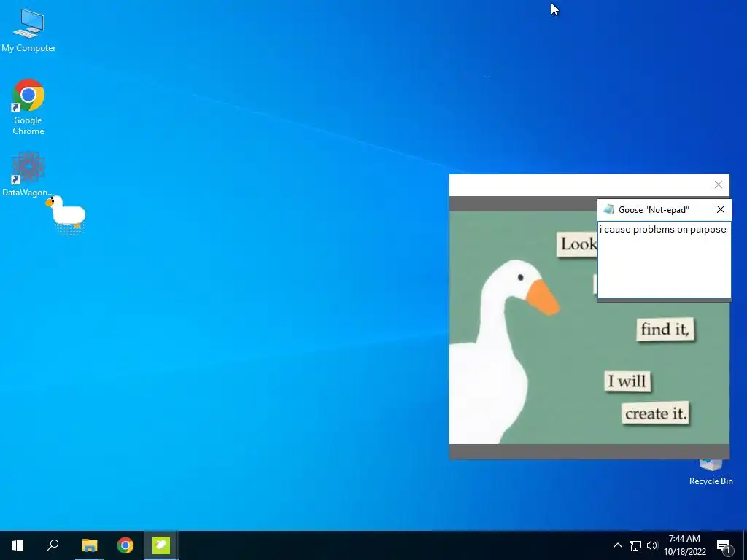Show hidden system tray icons
Viewport: 747px width, 560px height.
(x=617, y=545)
